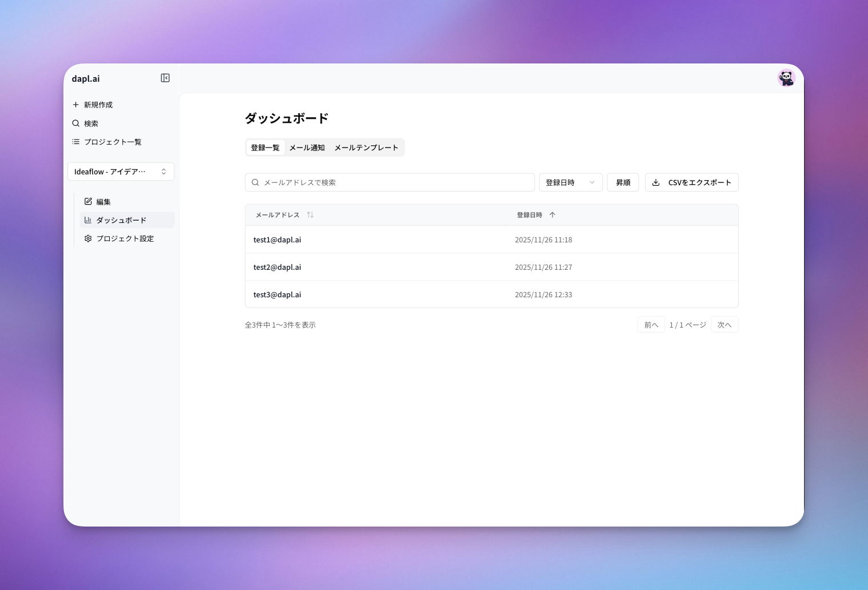Toggle sorting on the メールアドレス column
The width and height of the screenshot is (868, 590).
tap(310, 214)
